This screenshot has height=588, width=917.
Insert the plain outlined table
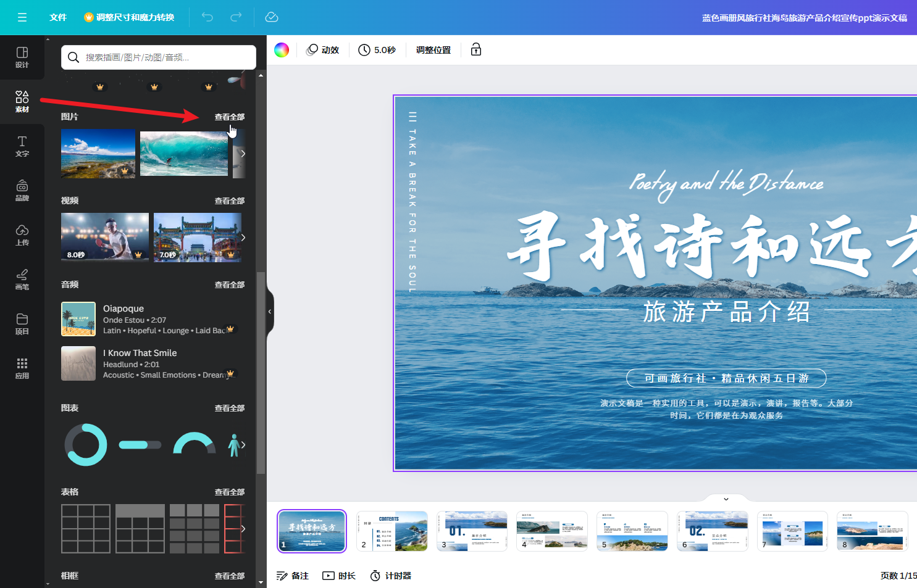(x=86, y=529)
